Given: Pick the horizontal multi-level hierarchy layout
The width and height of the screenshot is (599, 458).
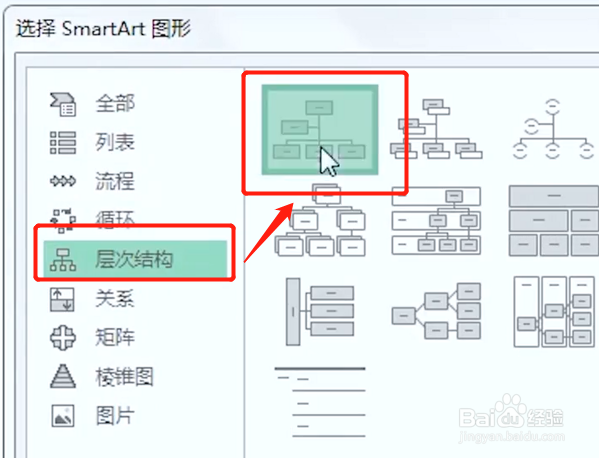Looking at the screenshot, I should click(x=320, y=312).
